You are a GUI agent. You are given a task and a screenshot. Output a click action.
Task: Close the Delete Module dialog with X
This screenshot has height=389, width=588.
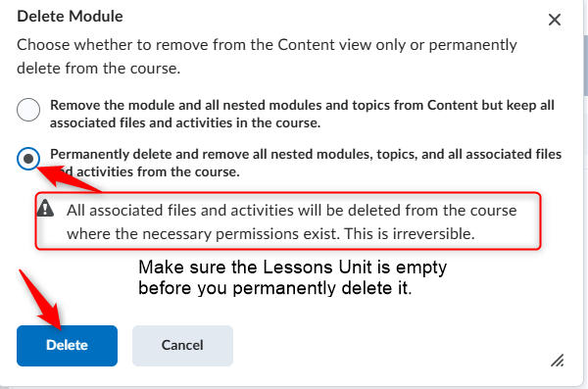click(555, 20)
